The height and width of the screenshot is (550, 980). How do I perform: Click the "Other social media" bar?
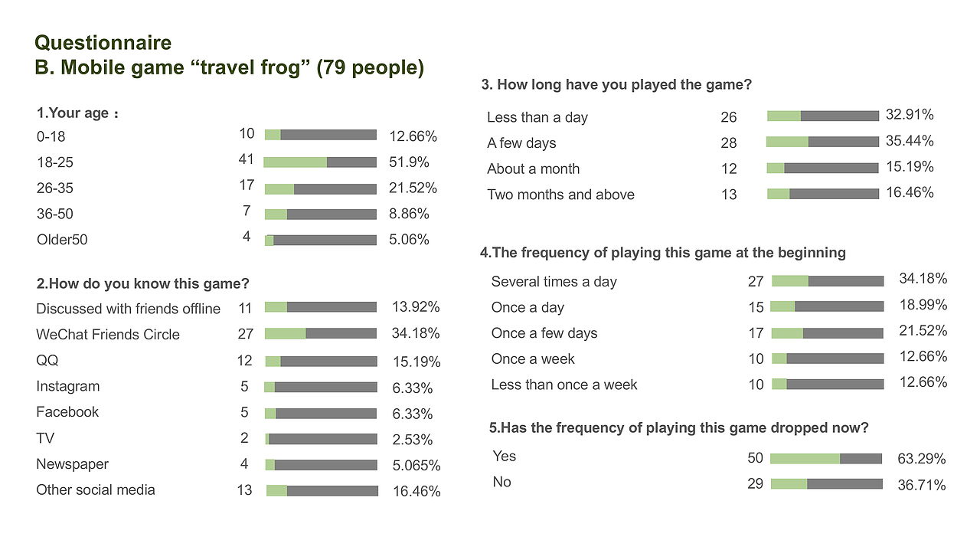(x=322, y=490)
